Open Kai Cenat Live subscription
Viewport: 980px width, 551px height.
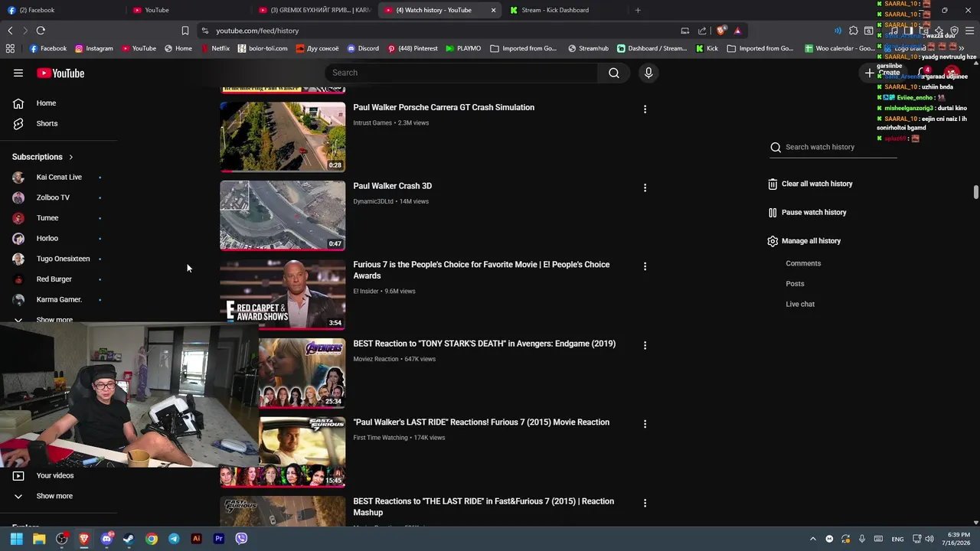coord(58,178)
